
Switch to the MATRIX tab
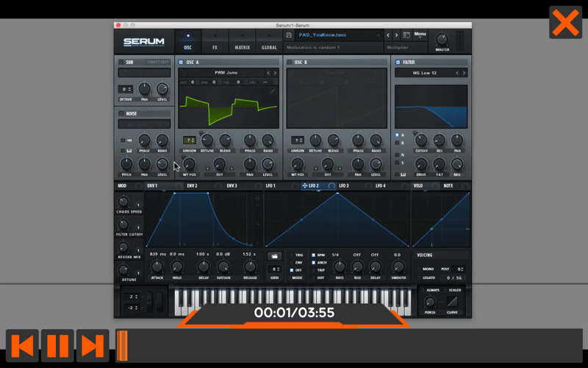click(242, 42)
